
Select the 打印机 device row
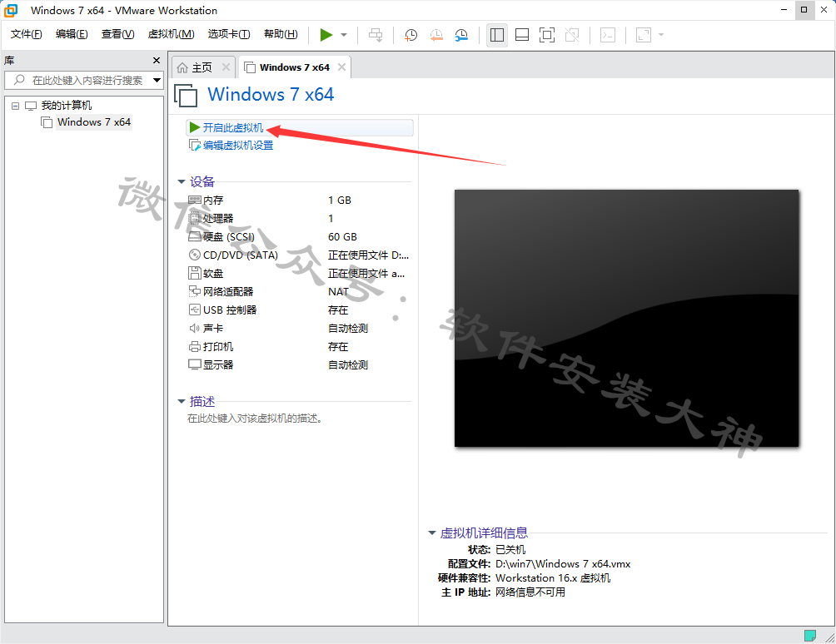point(299,347)
